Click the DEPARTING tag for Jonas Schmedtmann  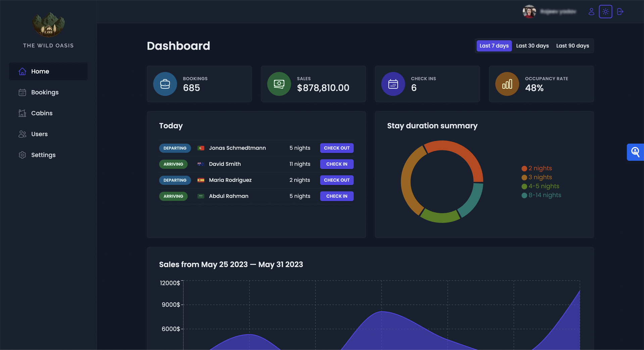(x=175, y=148)
